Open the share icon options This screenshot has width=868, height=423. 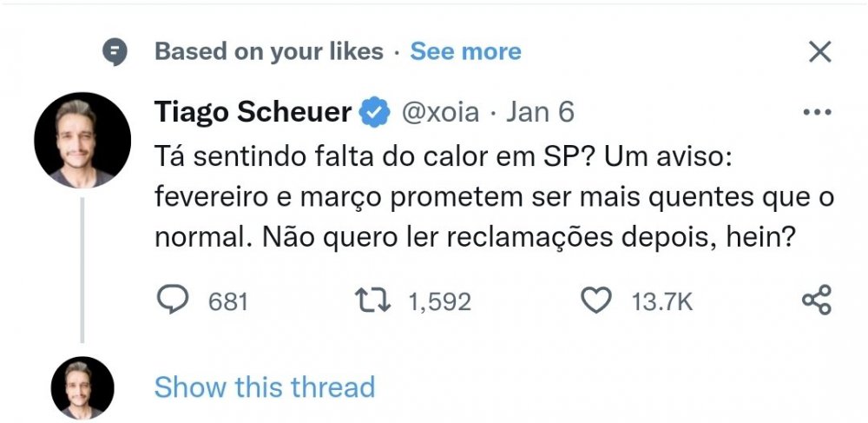coord(817,300)
